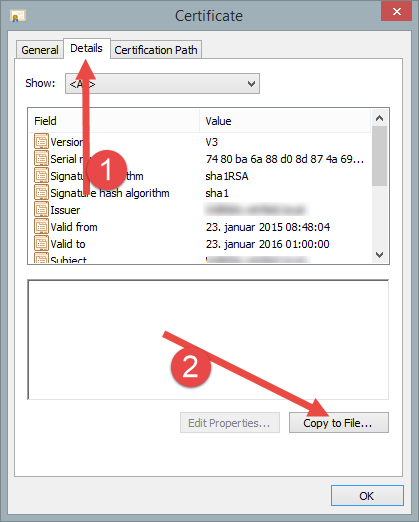Click the Issuer field icon
The image size is (419, 522).
click(x=41, y=209)
